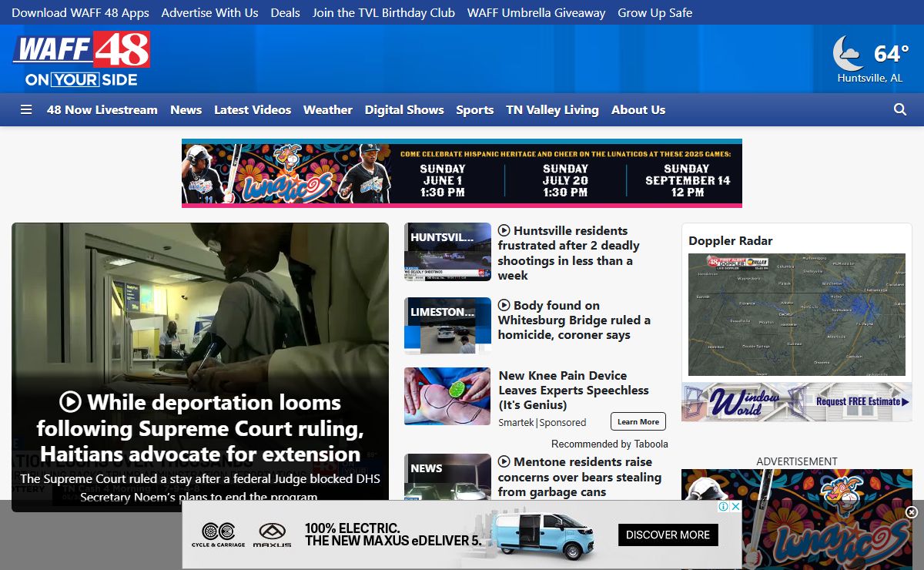Open Huntsville shootings story thumbnail

pos(447,252)
